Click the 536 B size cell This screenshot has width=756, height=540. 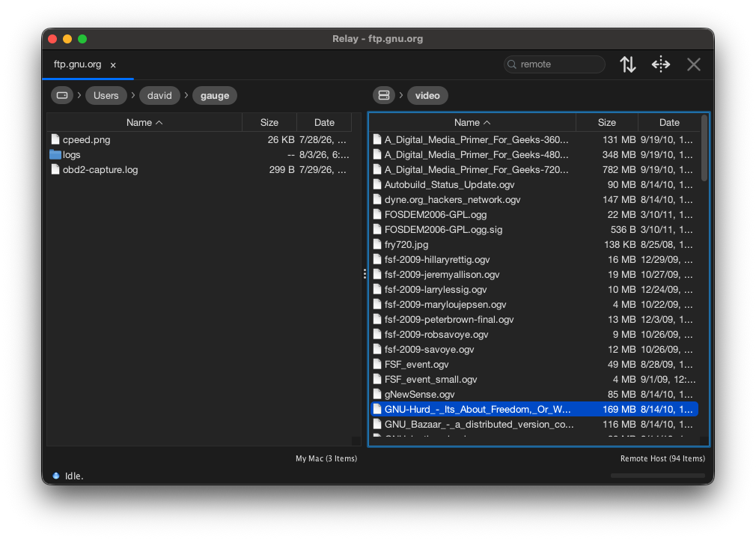pos(623,229)
